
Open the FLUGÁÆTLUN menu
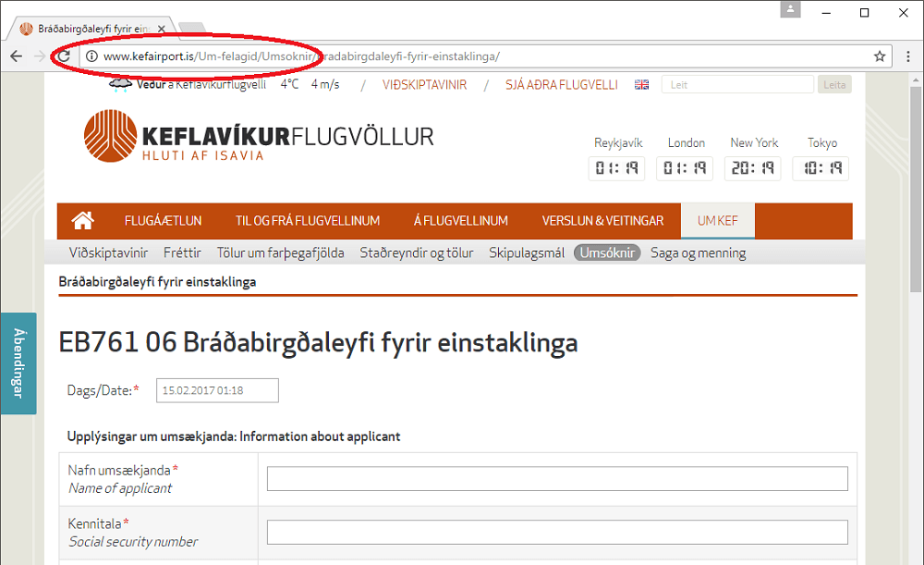tap(163, 221)
